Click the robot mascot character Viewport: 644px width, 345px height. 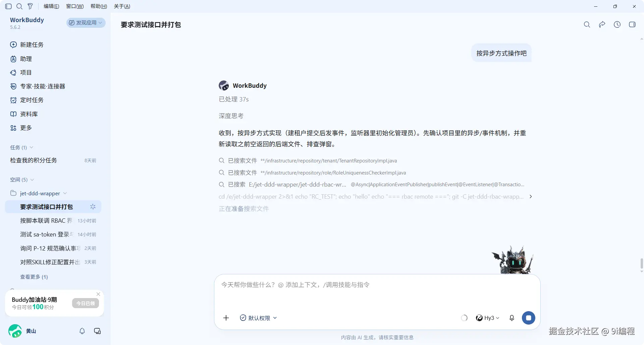click(x=513, y=260)
